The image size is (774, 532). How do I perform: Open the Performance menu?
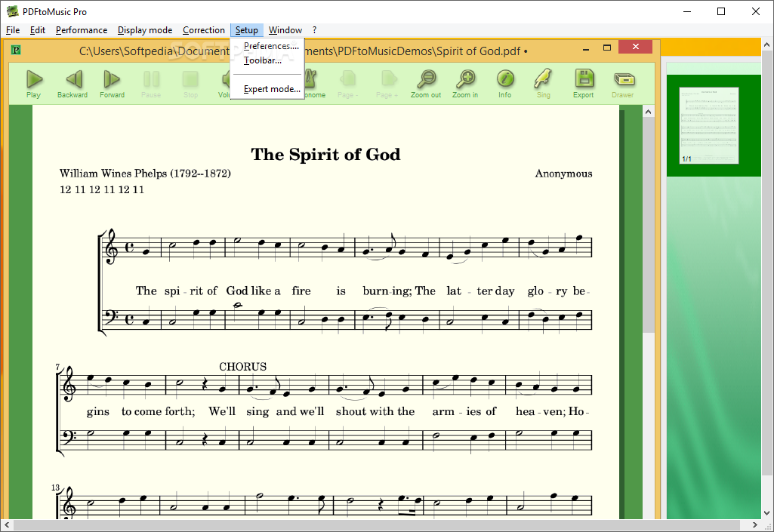[82, 30]
